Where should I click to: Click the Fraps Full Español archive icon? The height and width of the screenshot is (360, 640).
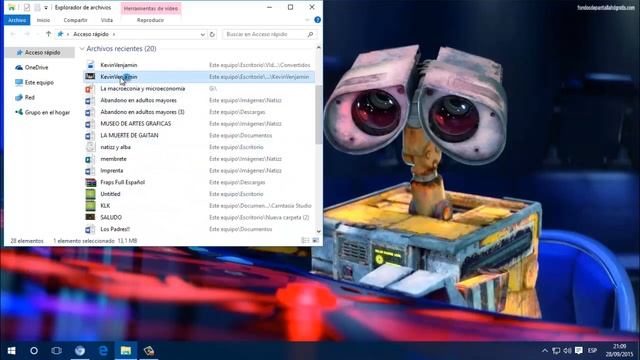[x=90, y=182]
